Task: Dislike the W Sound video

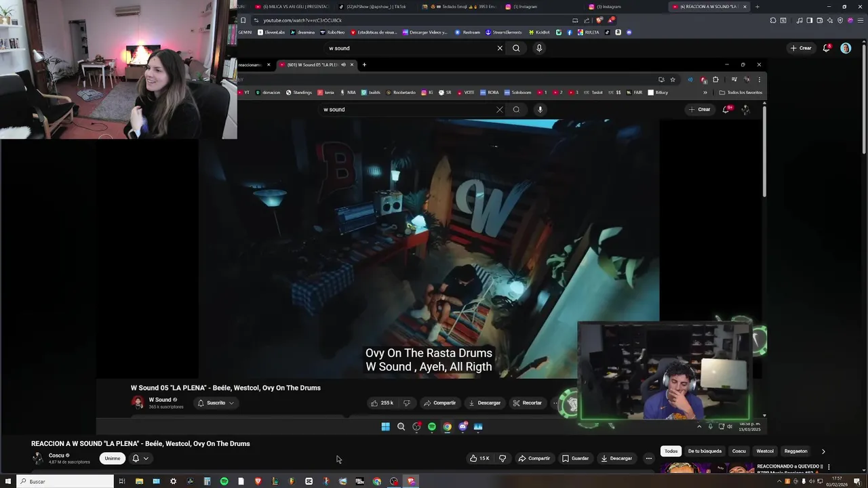Action: click(407, 403)
